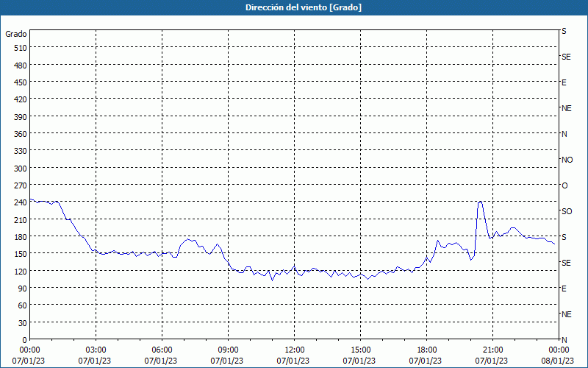This screenshot has height=368, width=588.
Task: Select the 510 value on the degree axis
Action: pyautogui.click(x=21, y=48)
